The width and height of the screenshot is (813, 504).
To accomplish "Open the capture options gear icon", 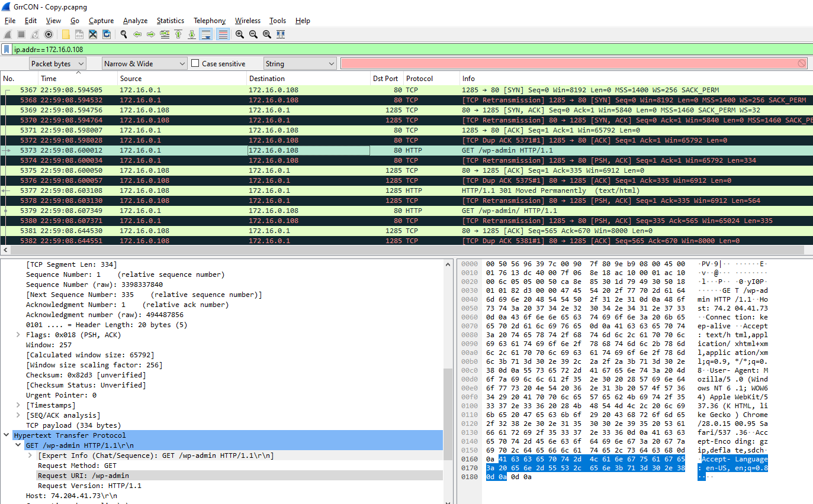I will 49,34.
